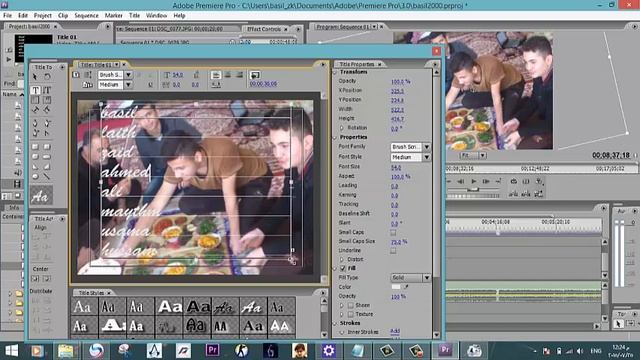Select the Arc shape tool
The image size is (640, 360).
point(47,167)
